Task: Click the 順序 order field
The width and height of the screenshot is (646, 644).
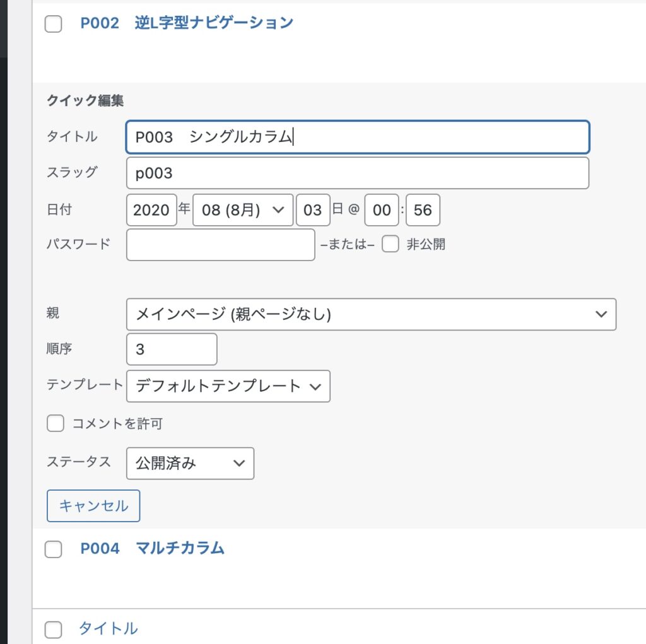Action: [x=172, y=349]
